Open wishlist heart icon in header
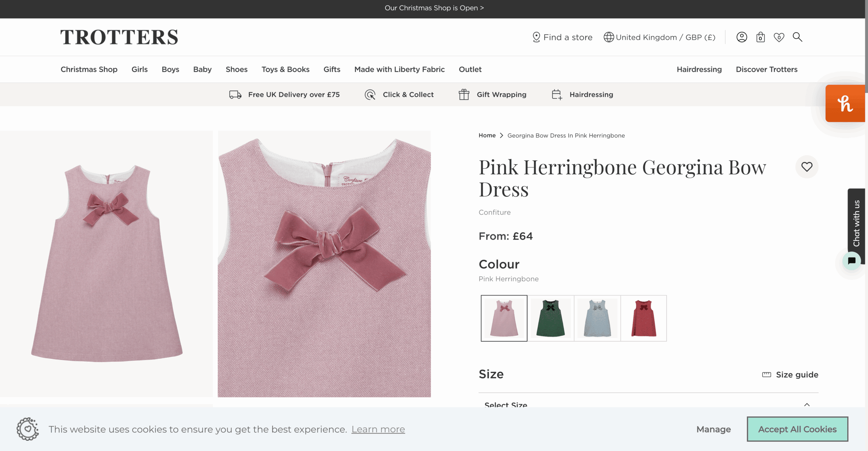 779,37
